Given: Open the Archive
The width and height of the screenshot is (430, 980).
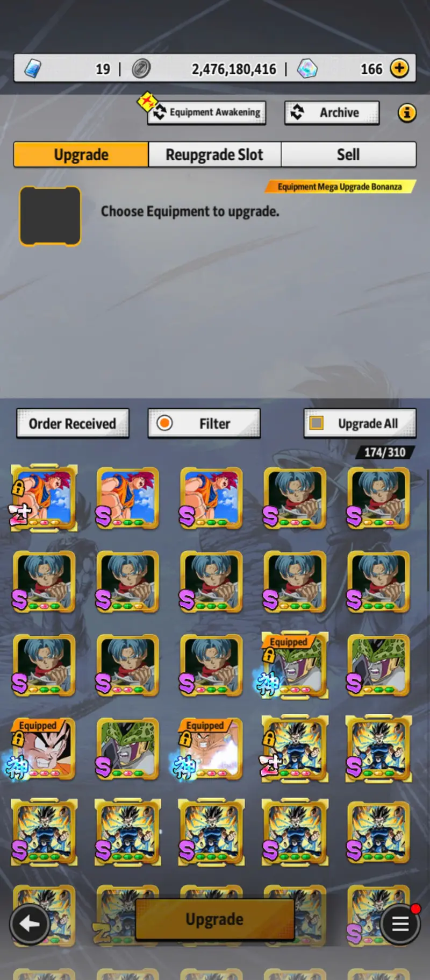Looking at the screenshot, I should coord(332,112).
